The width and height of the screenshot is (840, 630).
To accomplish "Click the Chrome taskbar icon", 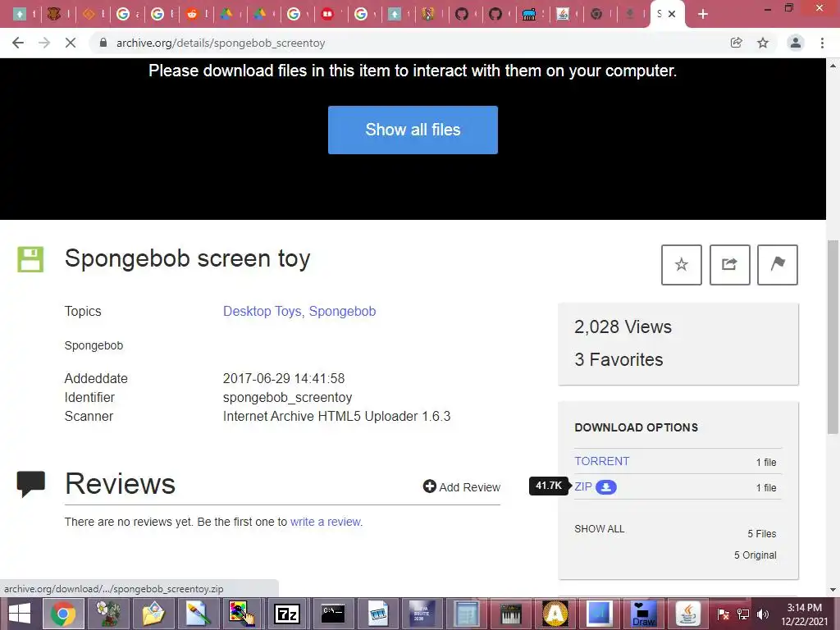I will click(62, 614).
